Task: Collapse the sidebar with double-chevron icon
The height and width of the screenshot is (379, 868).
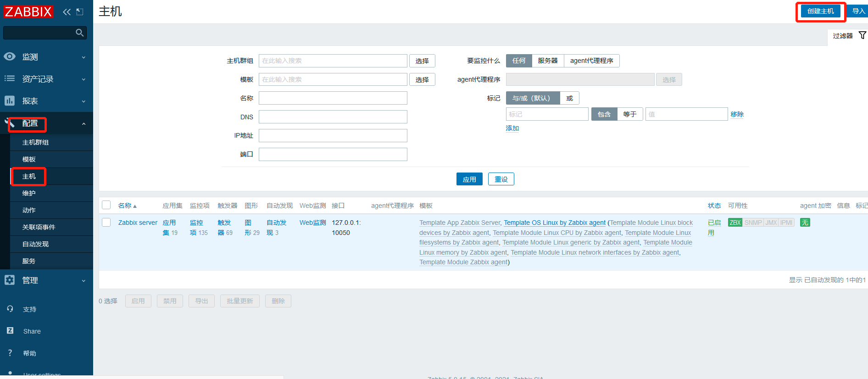Action: 67,12
